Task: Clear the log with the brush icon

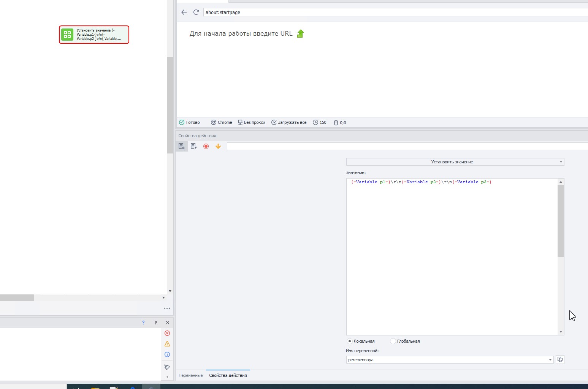Action: 167,367
